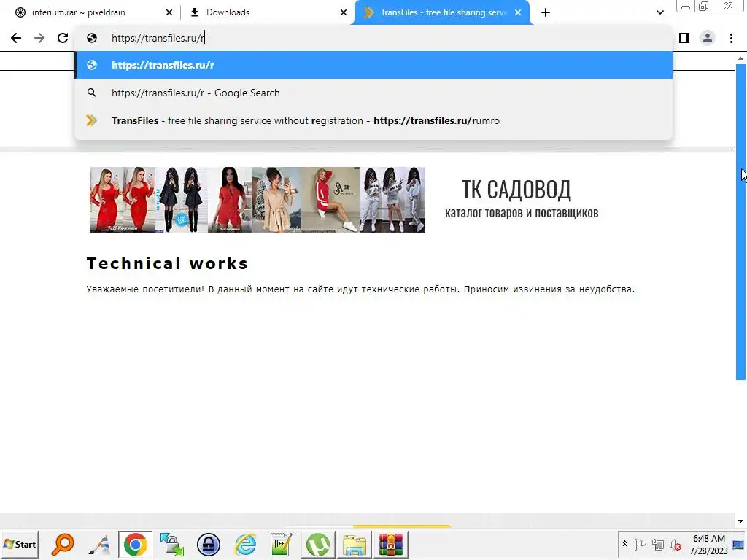Open the padlock security app icon

coord(208,544)
